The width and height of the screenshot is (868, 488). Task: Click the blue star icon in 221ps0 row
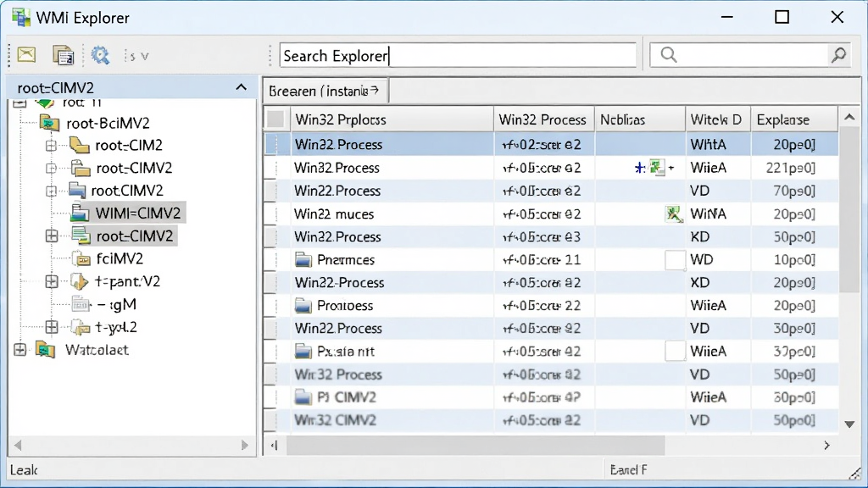[640, 168]
